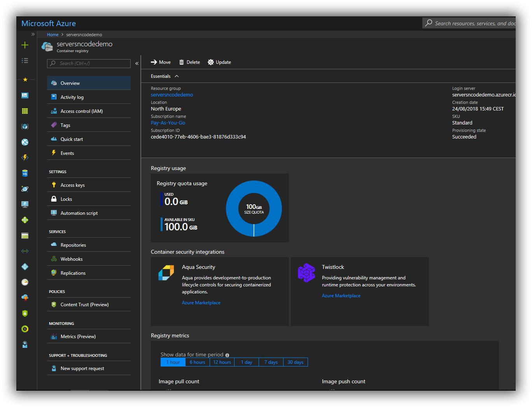Click the Subscription ID value text
532x407 pixels.
pos(198,137)
